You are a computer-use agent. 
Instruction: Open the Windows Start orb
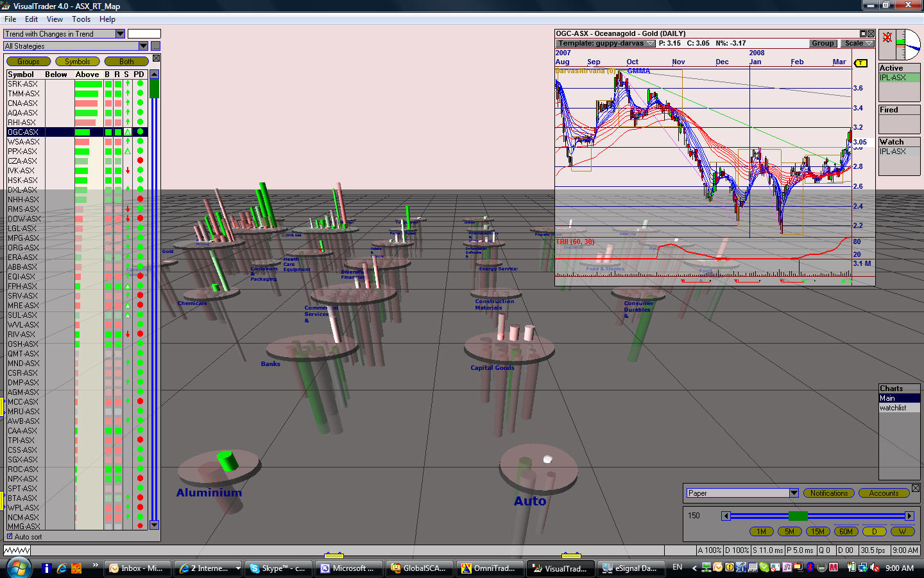coord(19,568)
